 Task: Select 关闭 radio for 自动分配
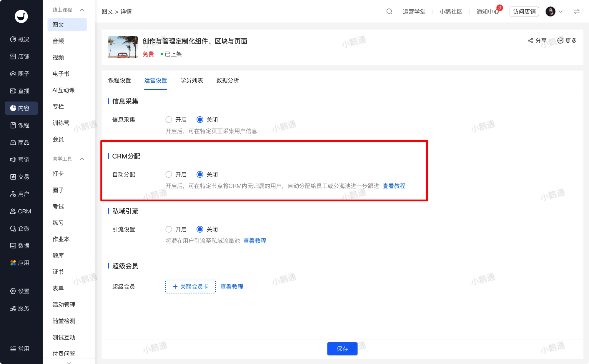pyautogui.click(x=200, y=175)
